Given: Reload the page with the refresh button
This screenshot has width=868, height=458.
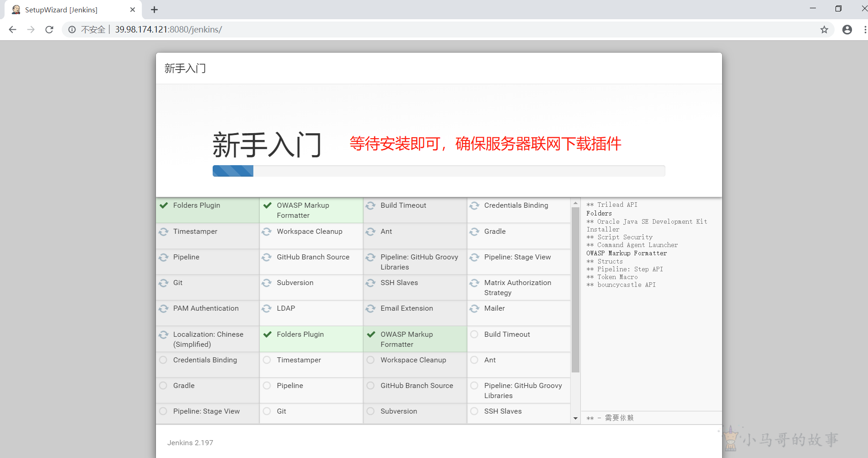Looking at the screenshot, I should (49, 30).
